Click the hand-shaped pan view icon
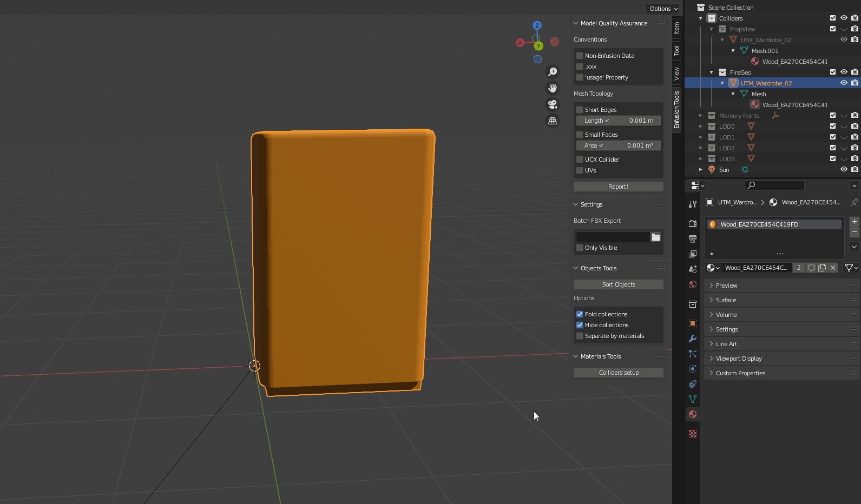This screenshot has width=861, height=504. (x=553, y=88)
